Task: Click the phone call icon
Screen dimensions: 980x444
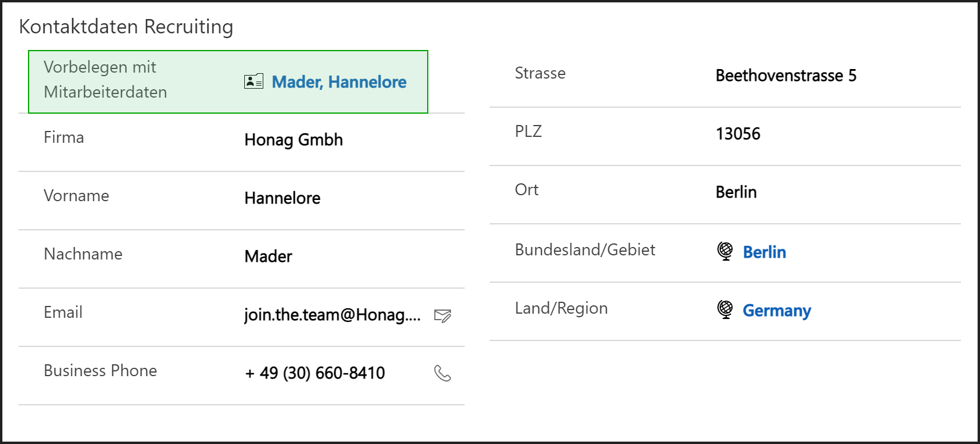Action: pyautogui.click(x=443, y=373)
